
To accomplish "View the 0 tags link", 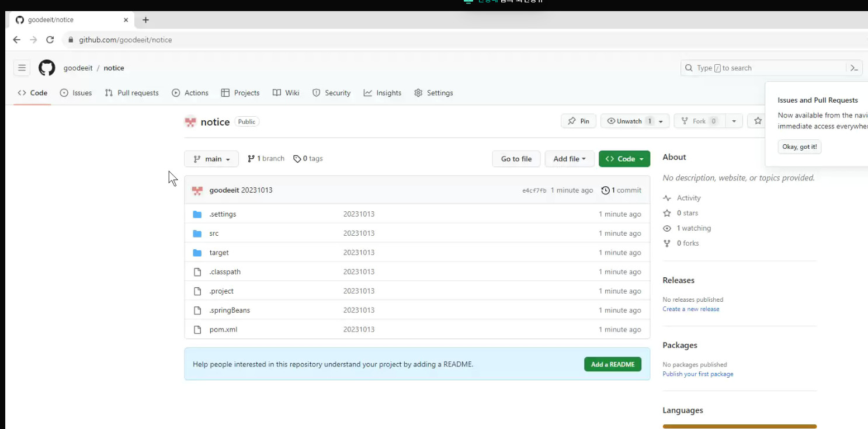I will click(308, 159).
